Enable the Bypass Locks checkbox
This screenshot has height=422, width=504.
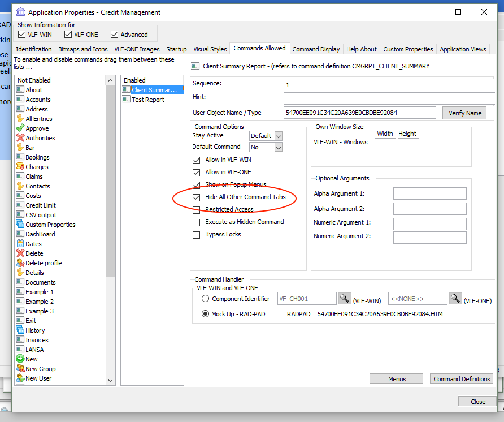tap(197, 235)
